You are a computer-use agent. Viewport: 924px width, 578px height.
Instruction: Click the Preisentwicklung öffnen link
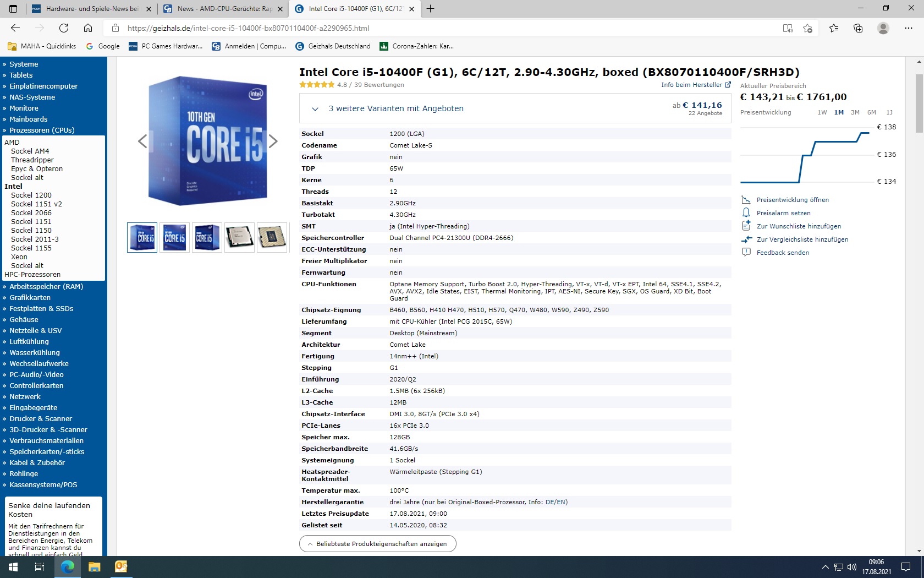click(x=793, y=200)
